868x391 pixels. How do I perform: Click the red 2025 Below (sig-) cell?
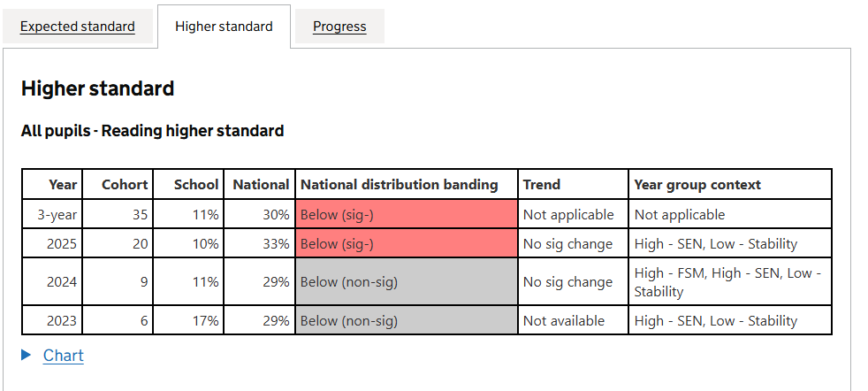pos(407,244)
